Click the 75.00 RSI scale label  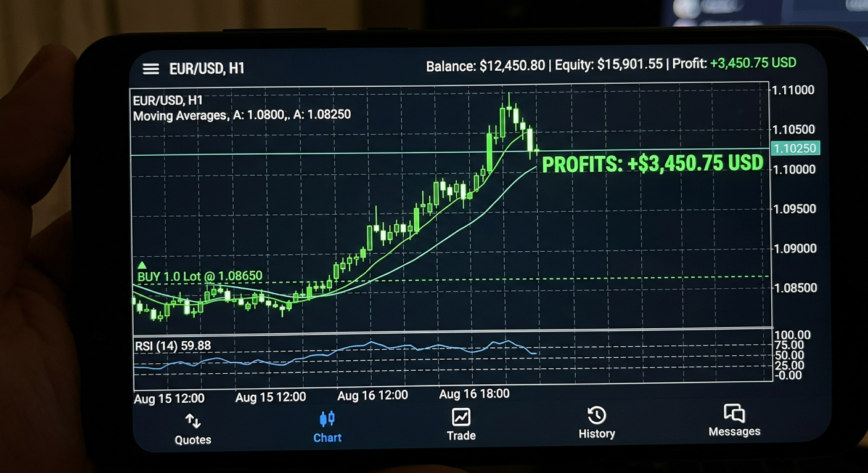point(788,345)
